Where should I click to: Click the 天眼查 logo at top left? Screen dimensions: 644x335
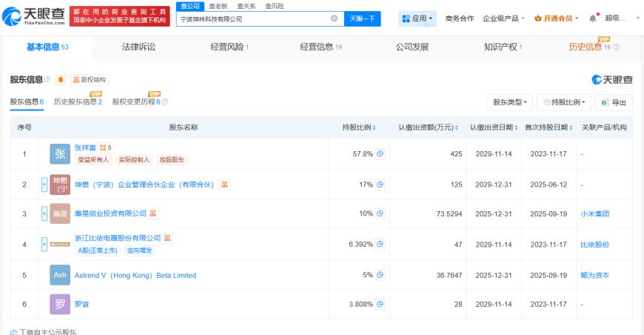click(33, 16)
